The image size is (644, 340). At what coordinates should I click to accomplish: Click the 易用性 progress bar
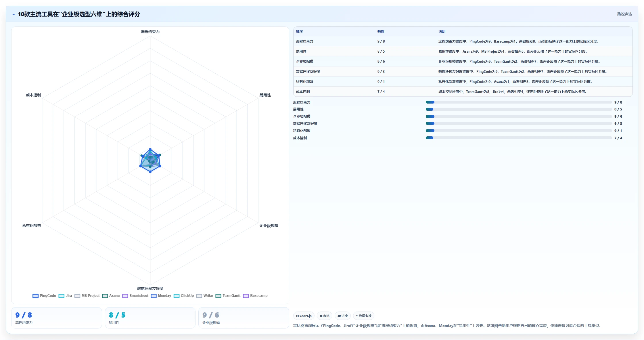[519, 109]
